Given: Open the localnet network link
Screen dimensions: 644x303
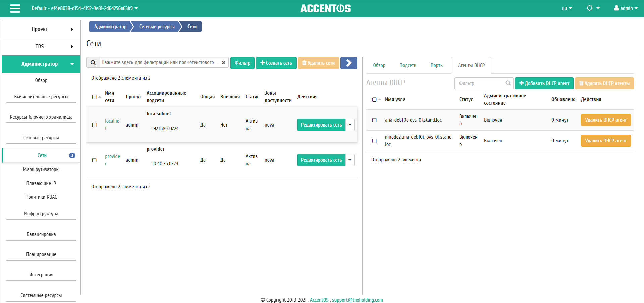Looking at the screenshot, I should tap(112, 125).
